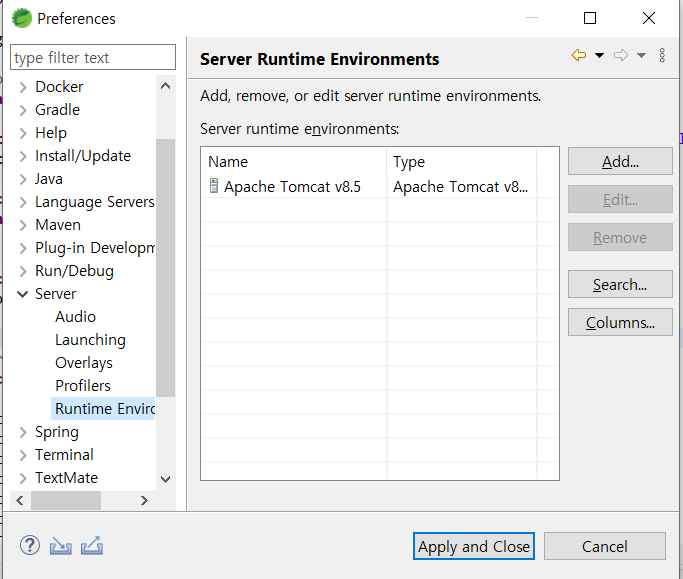The image size is (683, 579).
Task: Expand the TextMate tree node
Action: click(23, 478)
